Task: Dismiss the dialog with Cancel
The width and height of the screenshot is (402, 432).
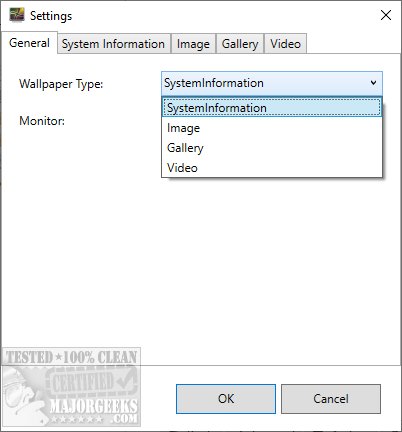Action: (331, 399)
